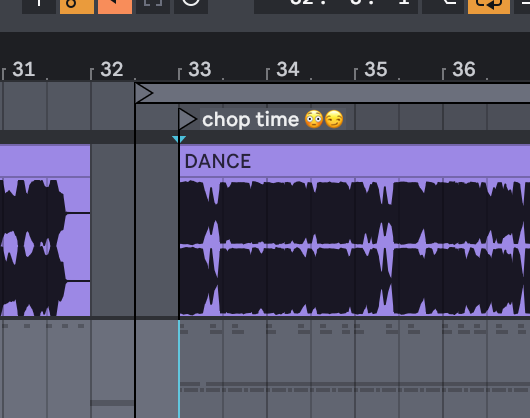The image size is (530, 418).
Task: Select the gray MIDI clip below the DANCE clip
Action: click(355, 369)
